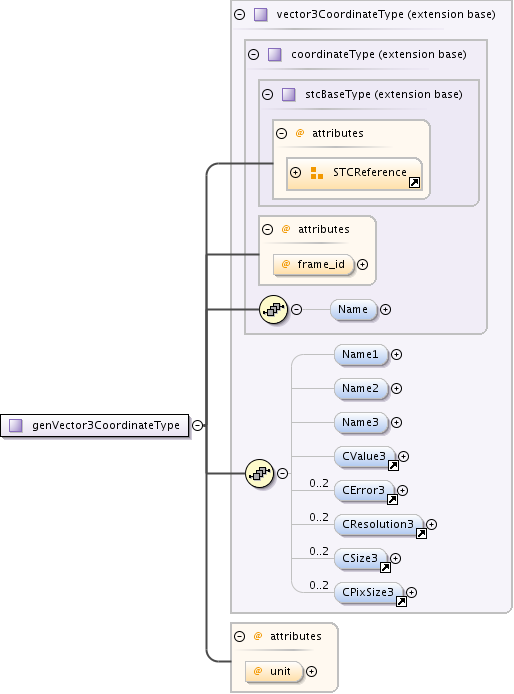This screenshot has height=694, width=514.
Task: Follow the CSize3 reference arrow icon
Action: click(x=385, y=568)
